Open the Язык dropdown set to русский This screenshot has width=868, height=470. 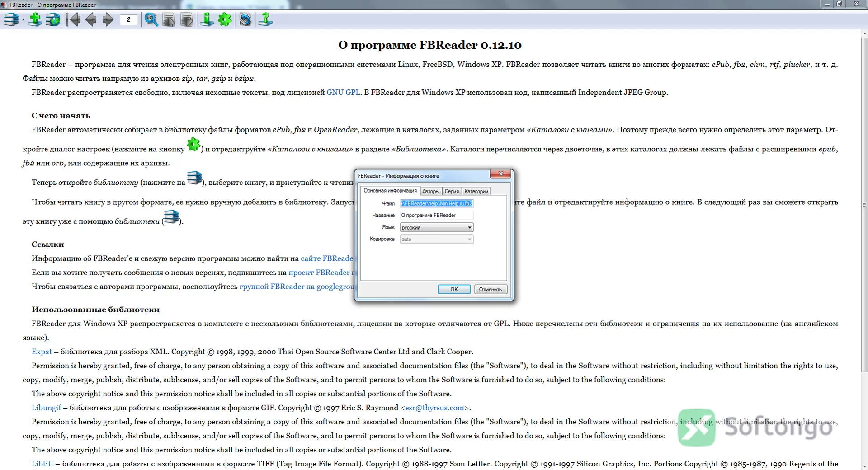coord(437,227)
